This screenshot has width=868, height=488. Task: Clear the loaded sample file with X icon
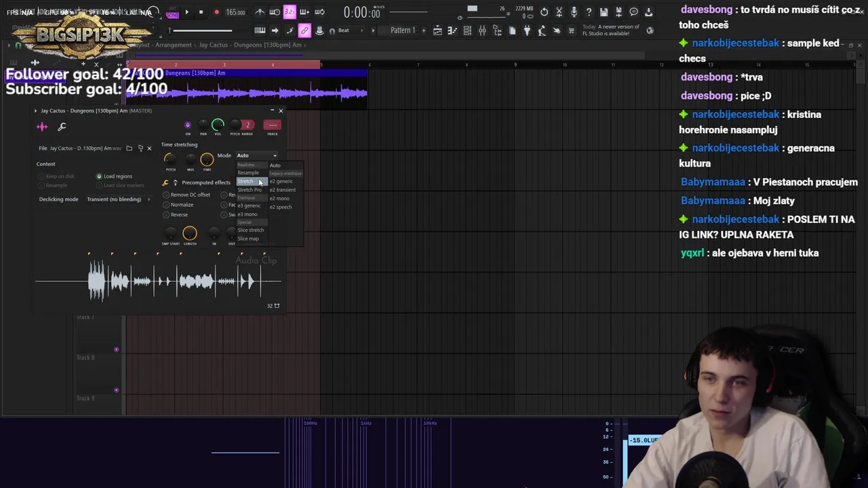pos(149,148)
